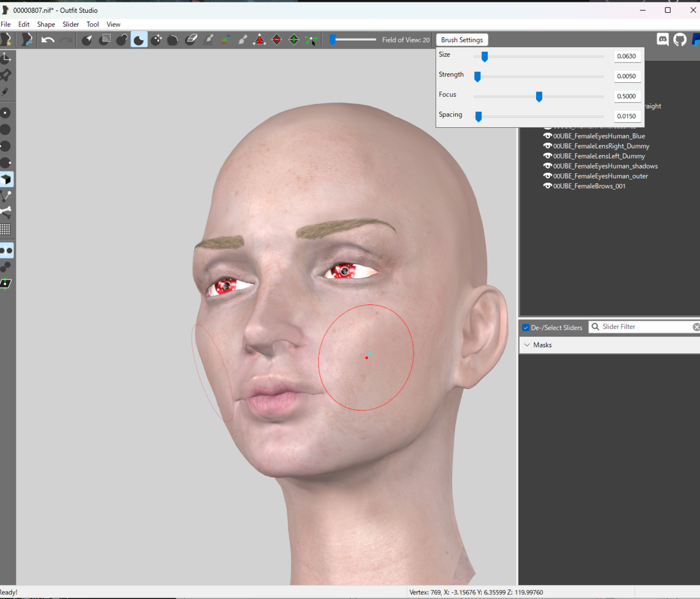Toggle the X-mirror two-dots icon
This screenshot has width=700, height=599.
coord(6,251)
